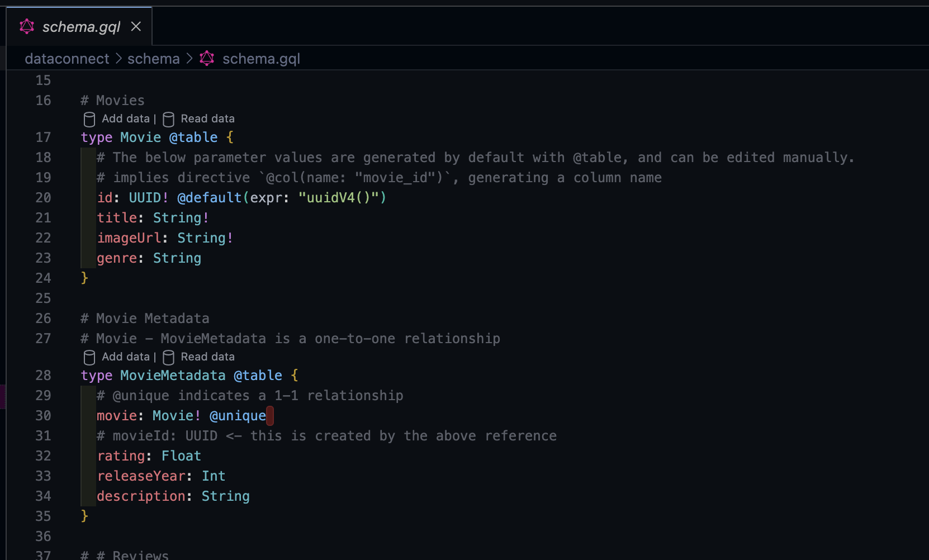The height and width of the screenshot is (560, 929).
Task: Click the 'imageUrl' field name
Action: tap(129, 238)
